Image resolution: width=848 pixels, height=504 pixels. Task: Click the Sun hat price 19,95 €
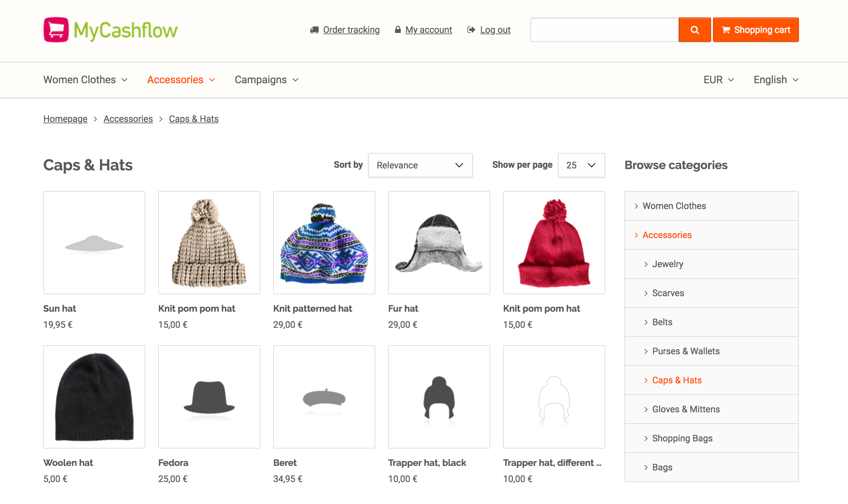(x=58, y=325)
